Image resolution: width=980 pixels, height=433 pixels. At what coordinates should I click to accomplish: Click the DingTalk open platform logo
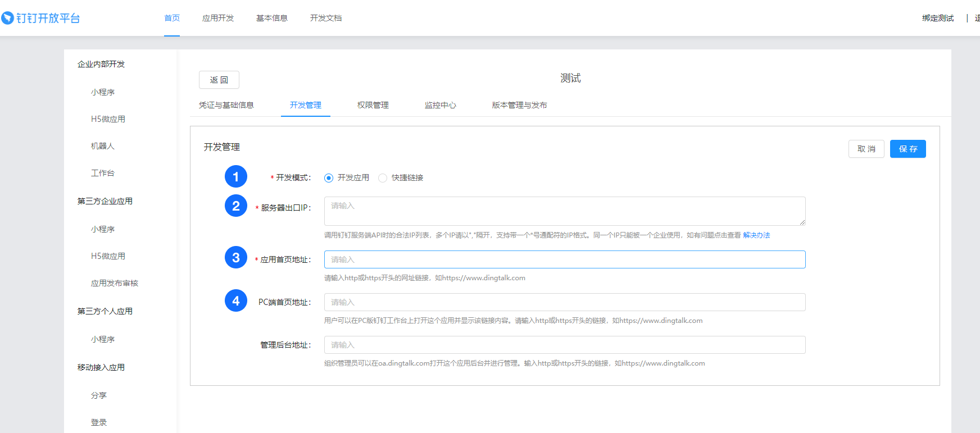40,18
